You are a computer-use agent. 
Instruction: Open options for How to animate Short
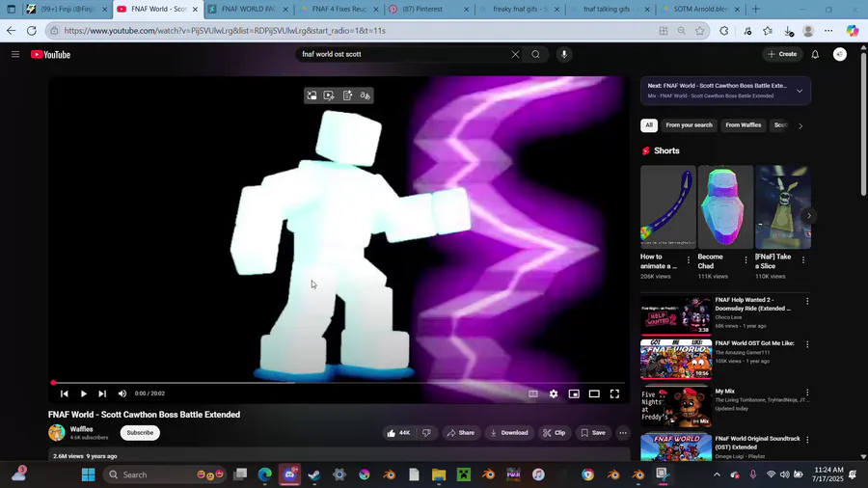(x=688, y=259)
